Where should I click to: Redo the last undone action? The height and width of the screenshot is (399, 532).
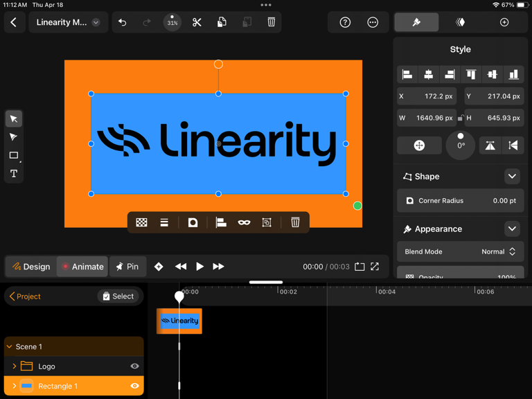click(147, 22)
